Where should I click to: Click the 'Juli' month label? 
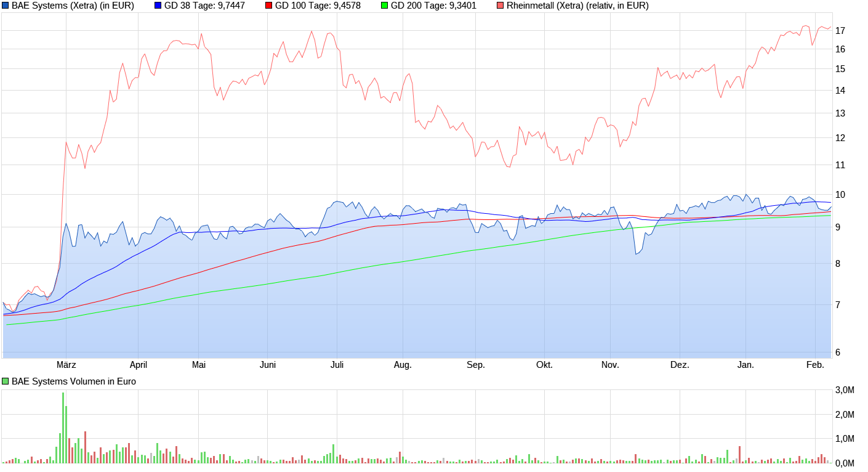click(337, 365)
